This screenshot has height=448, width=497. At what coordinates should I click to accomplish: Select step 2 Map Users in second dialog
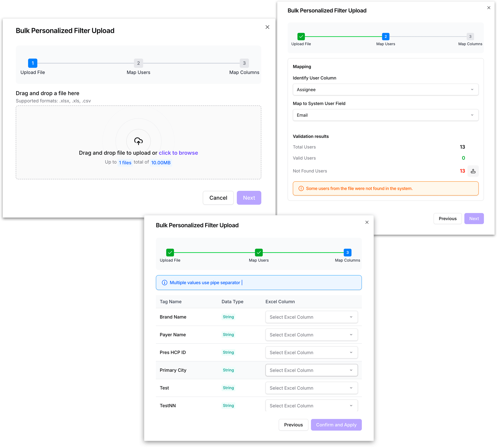385,36
